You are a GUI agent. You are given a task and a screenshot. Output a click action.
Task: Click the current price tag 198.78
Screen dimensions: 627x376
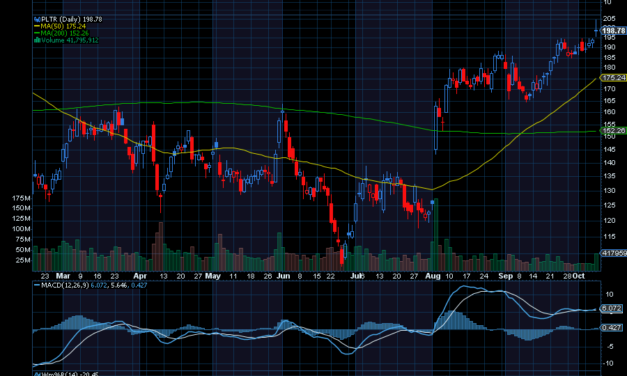tap(613, 31)
